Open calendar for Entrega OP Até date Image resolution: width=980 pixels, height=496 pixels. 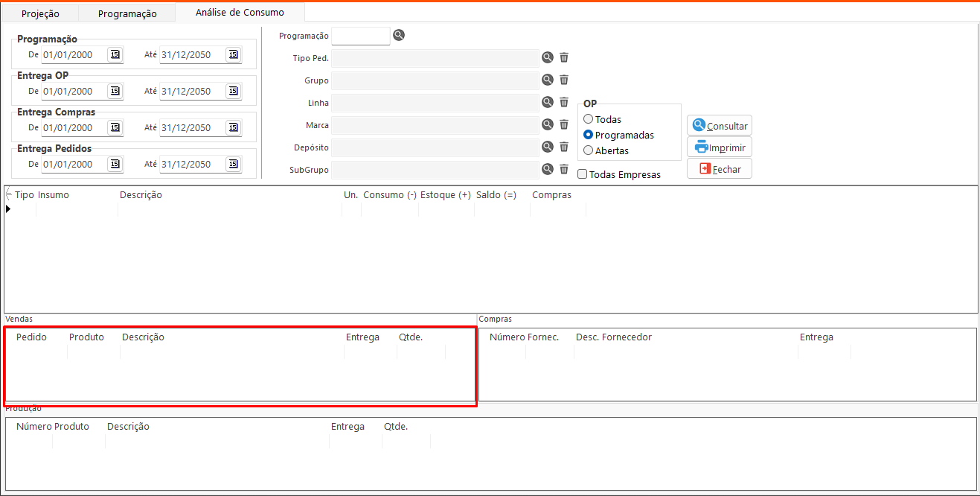233,91
